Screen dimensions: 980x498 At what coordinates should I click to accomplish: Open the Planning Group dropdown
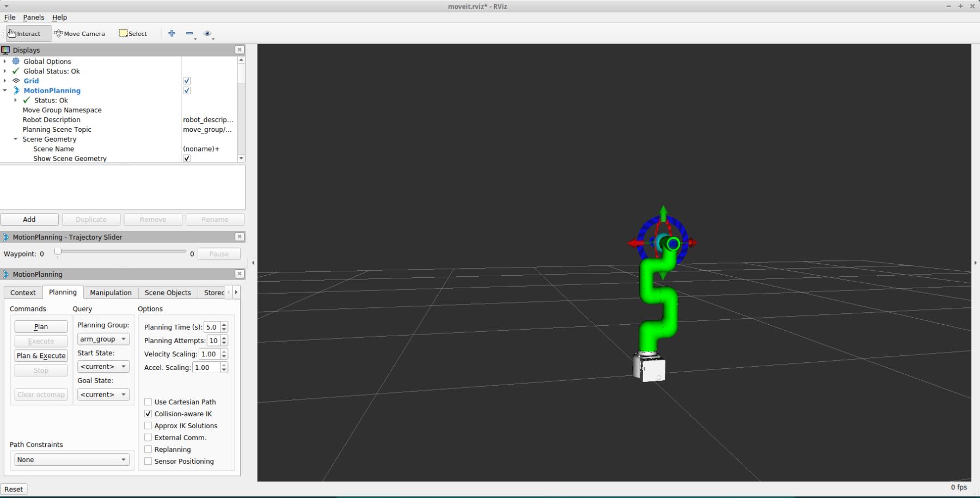coord(103,339)
